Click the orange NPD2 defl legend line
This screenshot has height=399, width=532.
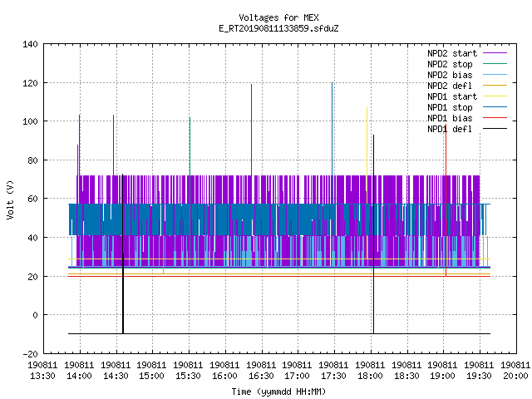pyautogui.click(x=495, y=85)
